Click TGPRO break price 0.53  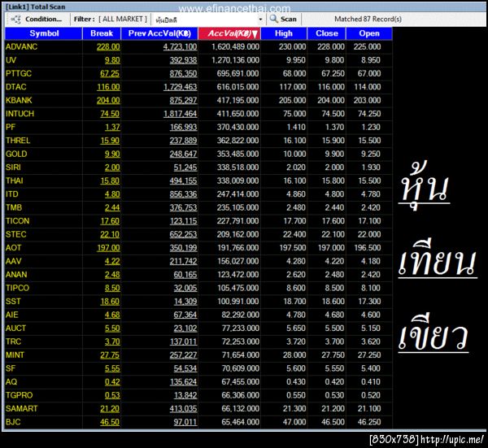(x=112, y=394)
